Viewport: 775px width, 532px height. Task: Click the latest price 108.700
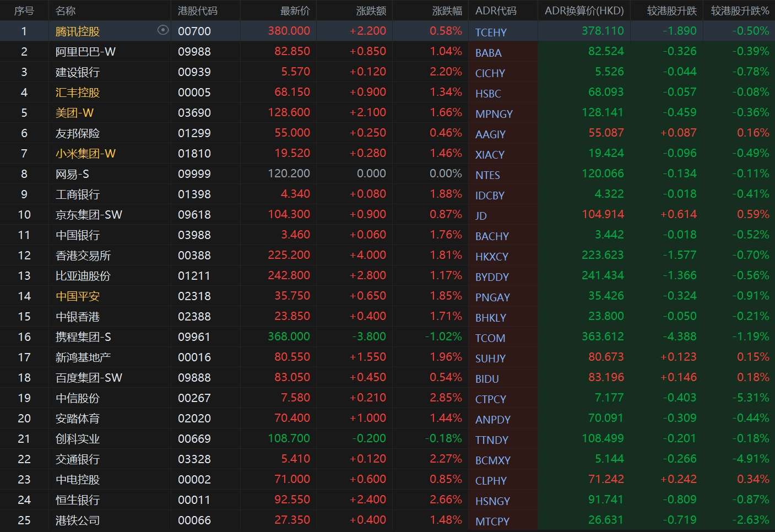coord(289,438)
